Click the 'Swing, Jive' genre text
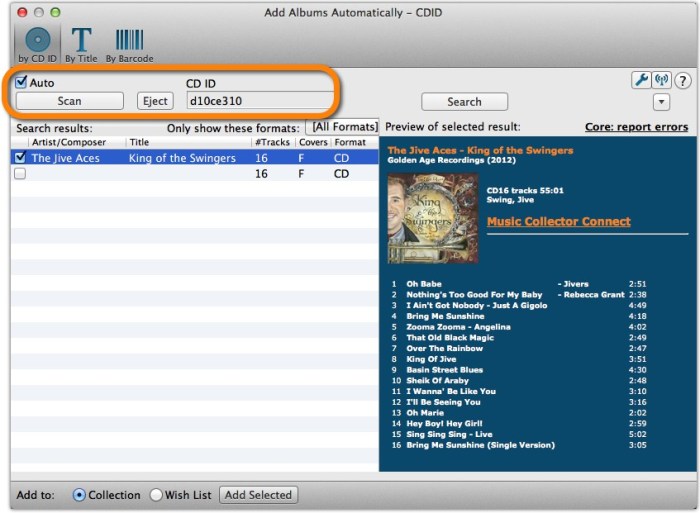Image resolution: width=700 pixels, height=513 pixels. click(x=510, y=200)
